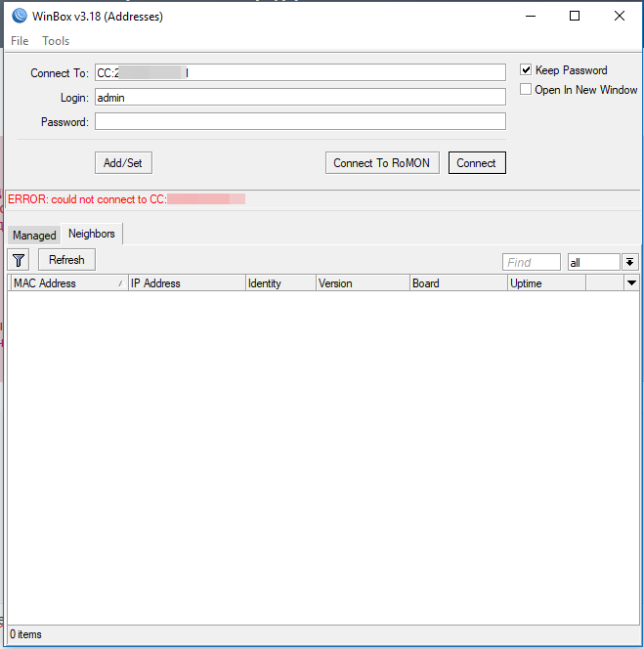Screen dimensions: 644x649
Task: Click the WinBox logo in title bar
Action: pos(19,17)
